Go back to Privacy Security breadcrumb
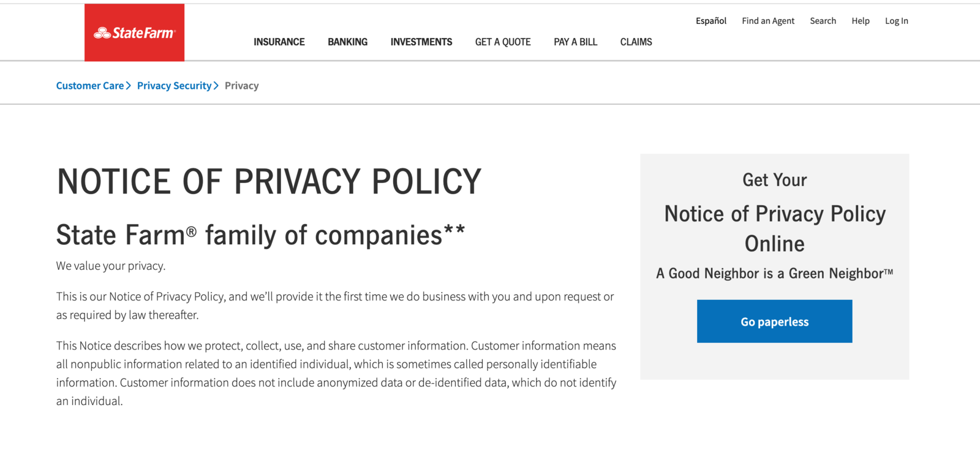Image resolution: width=980 pixels, height=475 pixels. pyautogui.click(x=174, y=86)
